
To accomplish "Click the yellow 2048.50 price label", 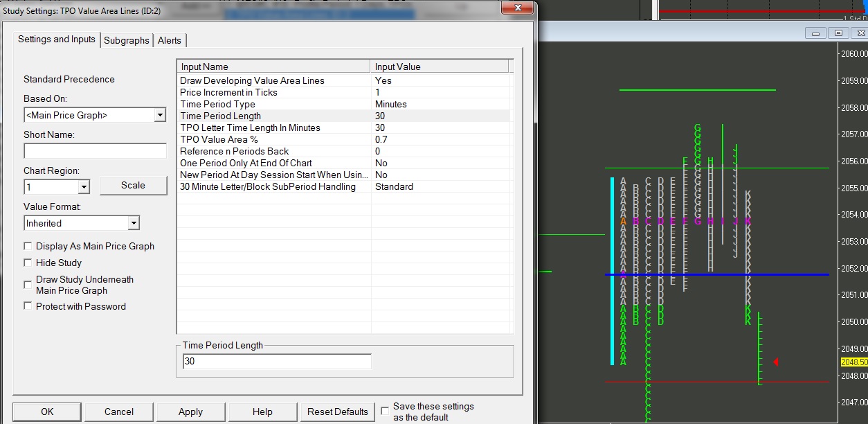I will click(853, 362).
